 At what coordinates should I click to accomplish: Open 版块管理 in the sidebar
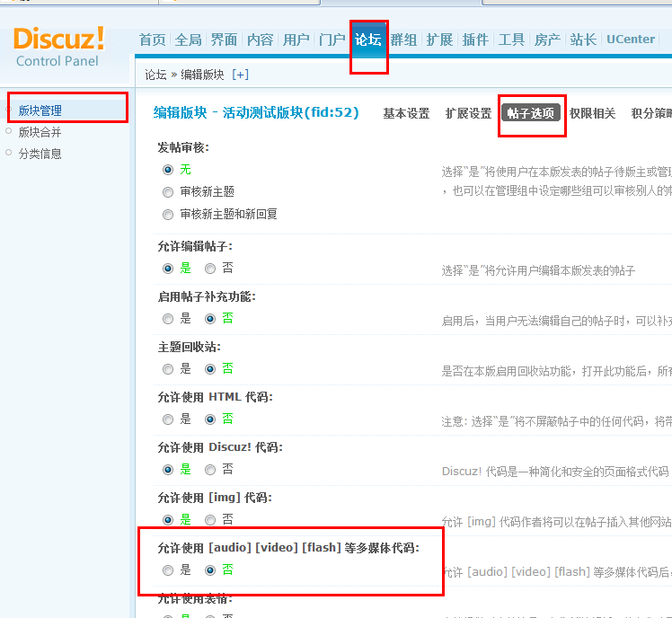[40, 110]
